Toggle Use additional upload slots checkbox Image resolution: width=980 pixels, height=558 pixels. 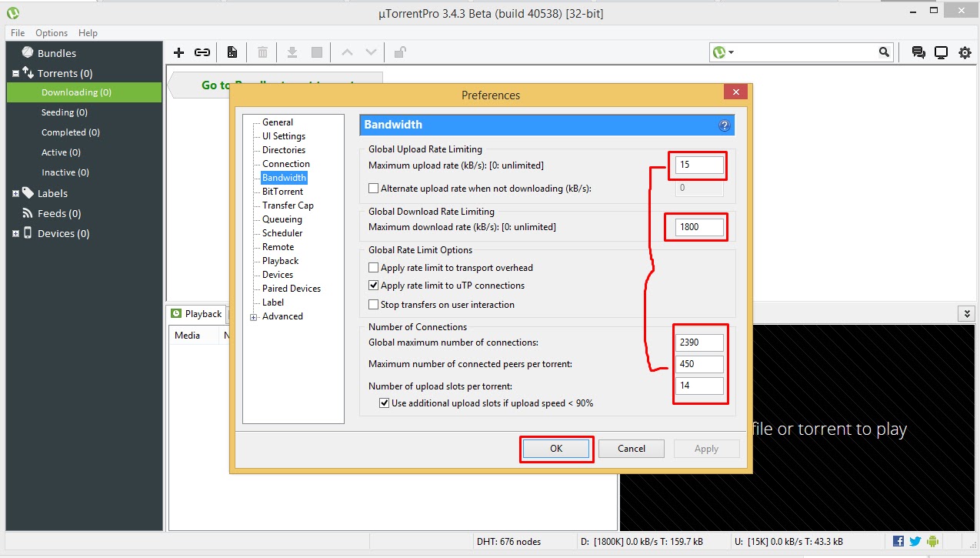click(385, 403)
